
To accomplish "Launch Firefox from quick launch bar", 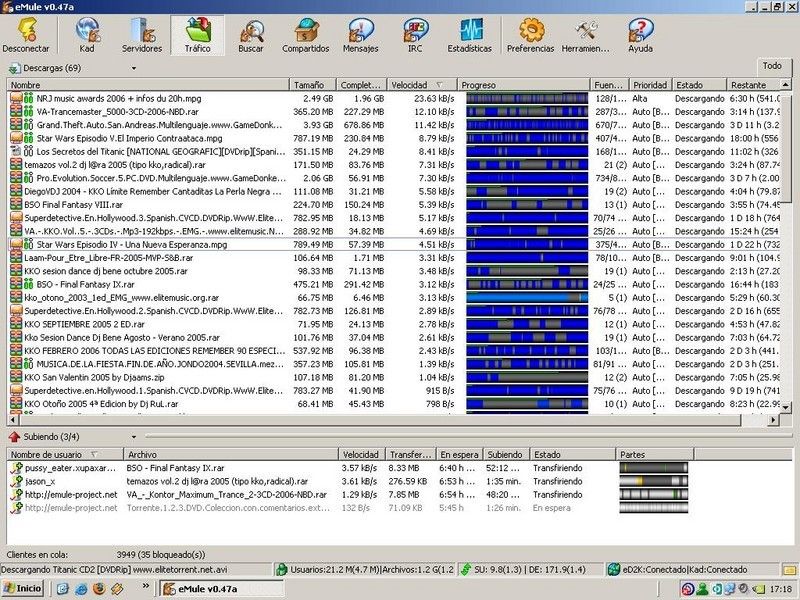I will coord(99,588).
